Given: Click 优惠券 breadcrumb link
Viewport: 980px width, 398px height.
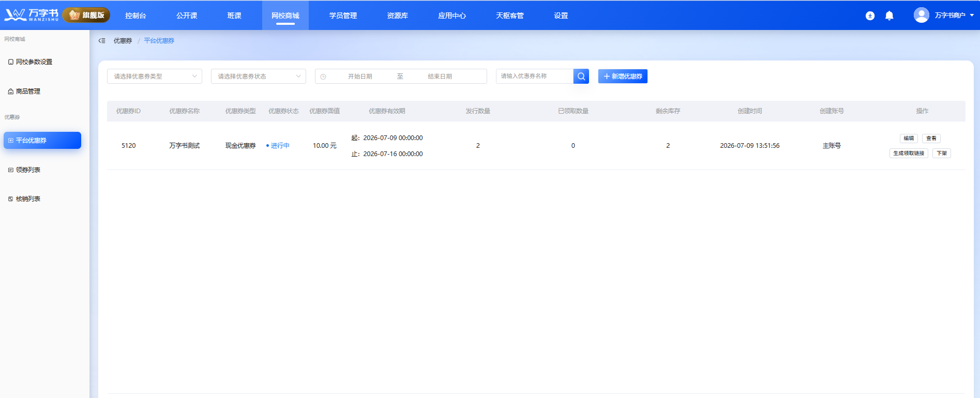Looking at the screenshot, I should pyautogui.click(x=123, y=41).
